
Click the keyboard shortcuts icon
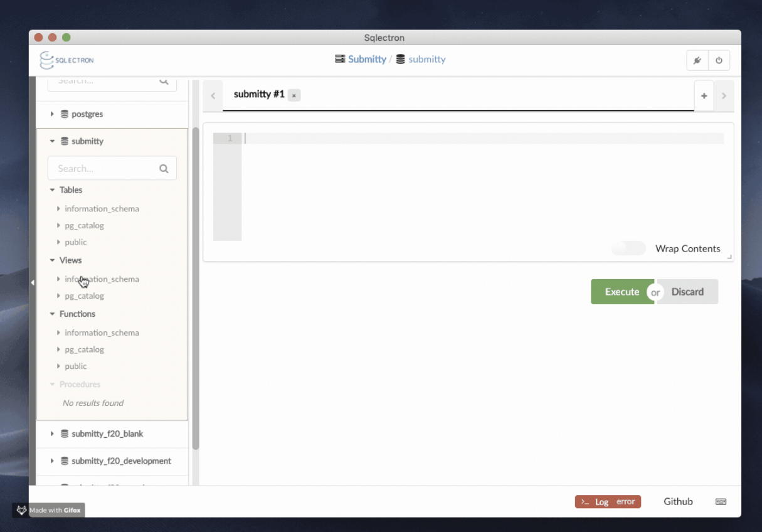(x=721, y=502)
